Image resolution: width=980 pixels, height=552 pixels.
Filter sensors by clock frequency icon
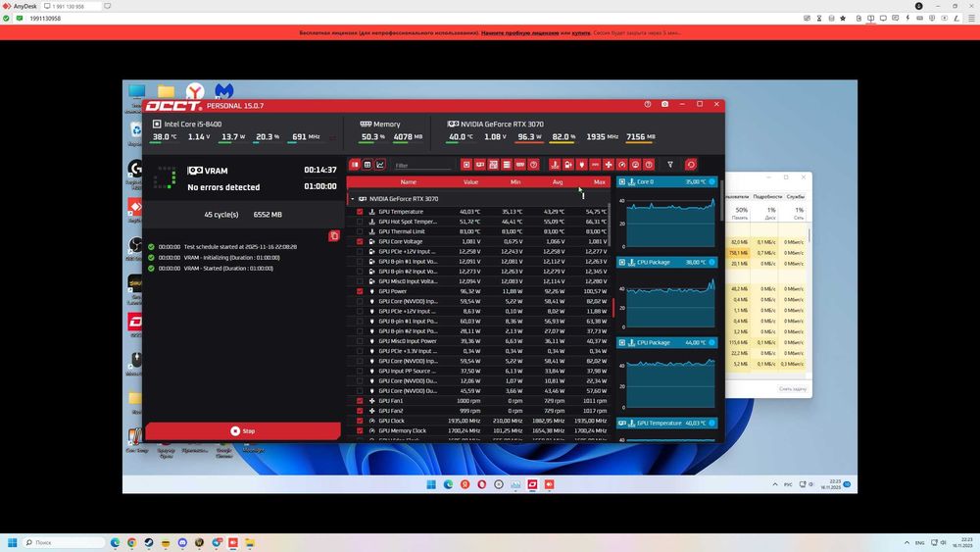point(622,165)
